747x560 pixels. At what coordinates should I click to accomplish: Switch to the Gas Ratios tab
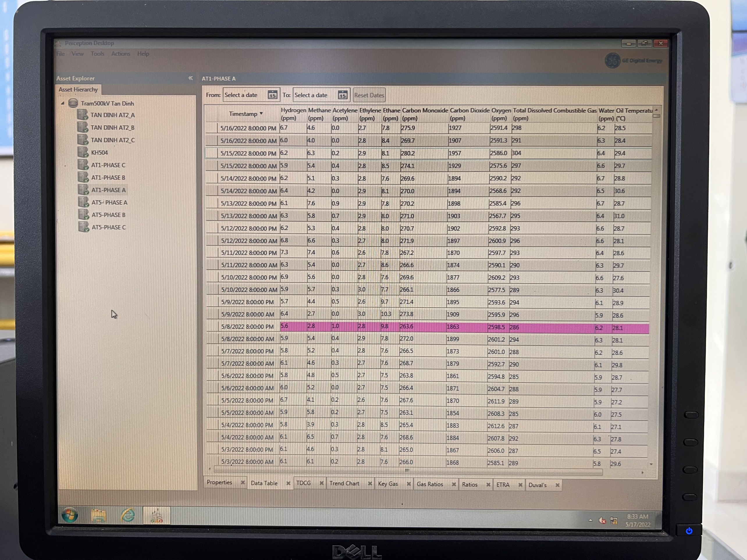click(x=430, y=484)
